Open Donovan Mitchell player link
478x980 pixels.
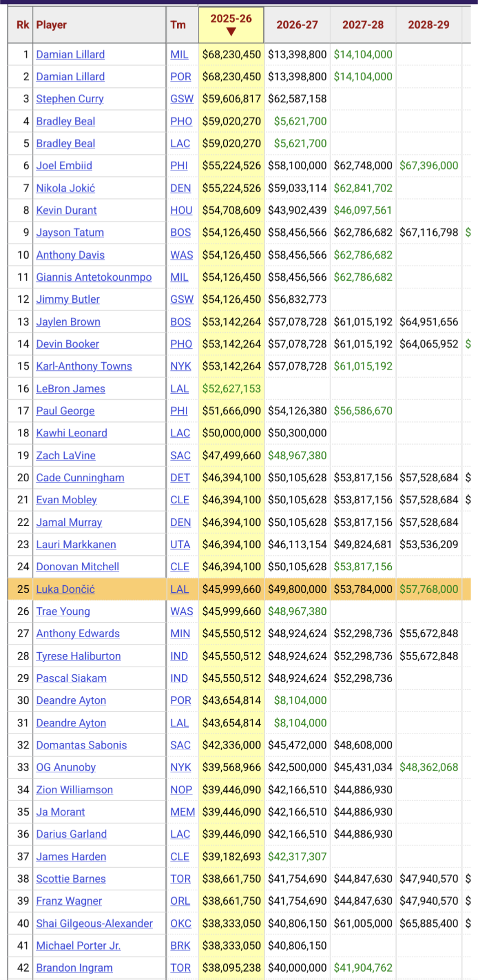click(x=78, y=567)
